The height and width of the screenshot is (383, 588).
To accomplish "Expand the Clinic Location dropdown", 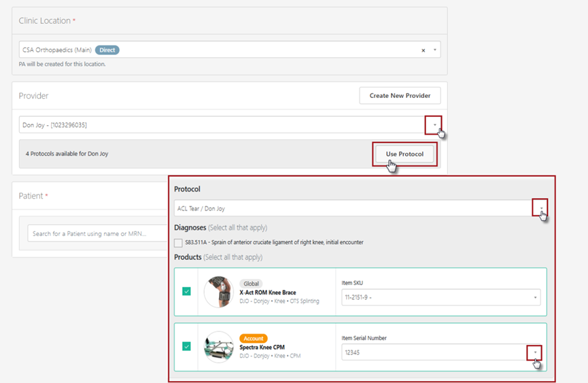I will click(x=434, y=50).
